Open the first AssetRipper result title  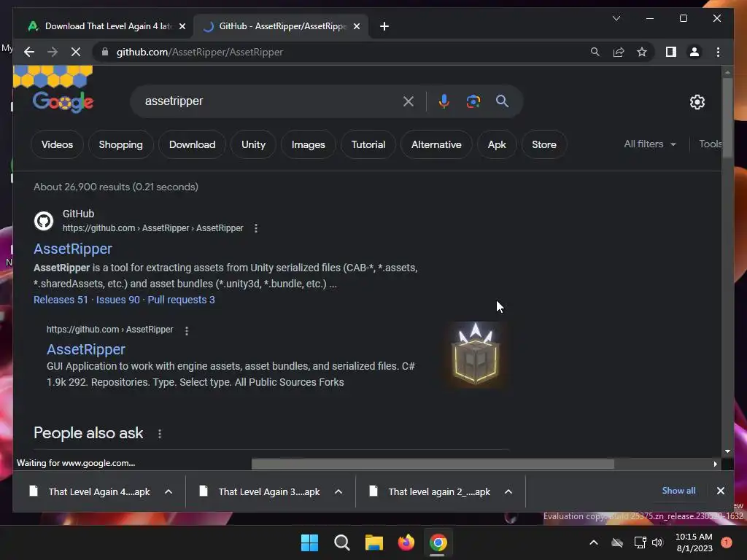(73, 249)
